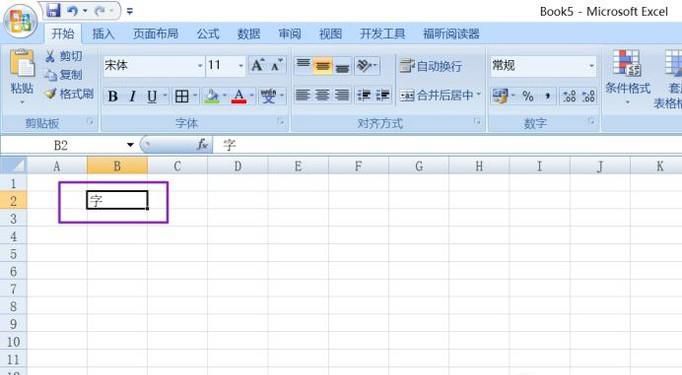This screenshot has height=375, width=682.
Task: Switch to the 页面布局 tab
Action: point(155,33)
